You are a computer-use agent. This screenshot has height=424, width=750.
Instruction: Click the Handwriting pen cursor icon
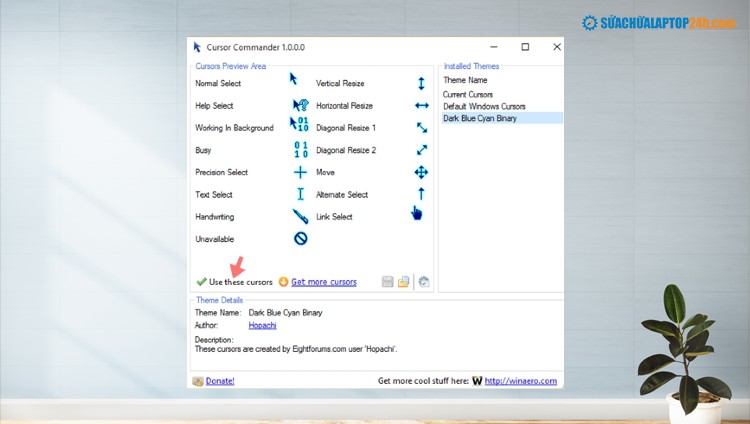[x=300, y=216]
